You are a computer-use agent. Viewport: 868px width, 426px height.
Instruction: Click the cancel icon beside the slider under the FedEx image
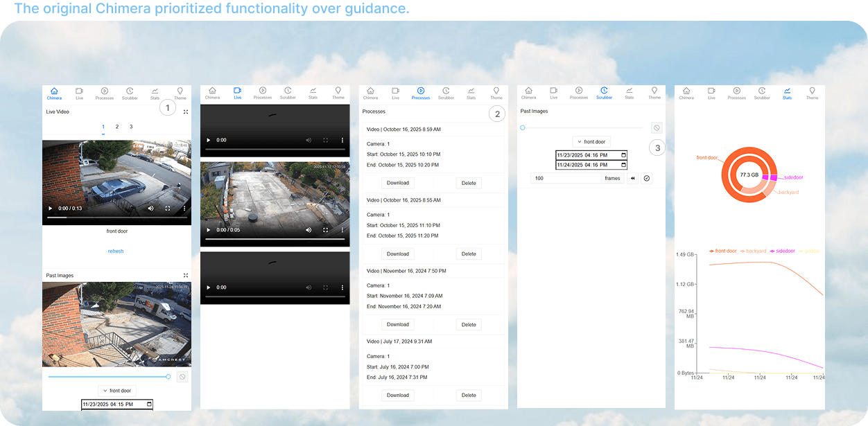182,377
